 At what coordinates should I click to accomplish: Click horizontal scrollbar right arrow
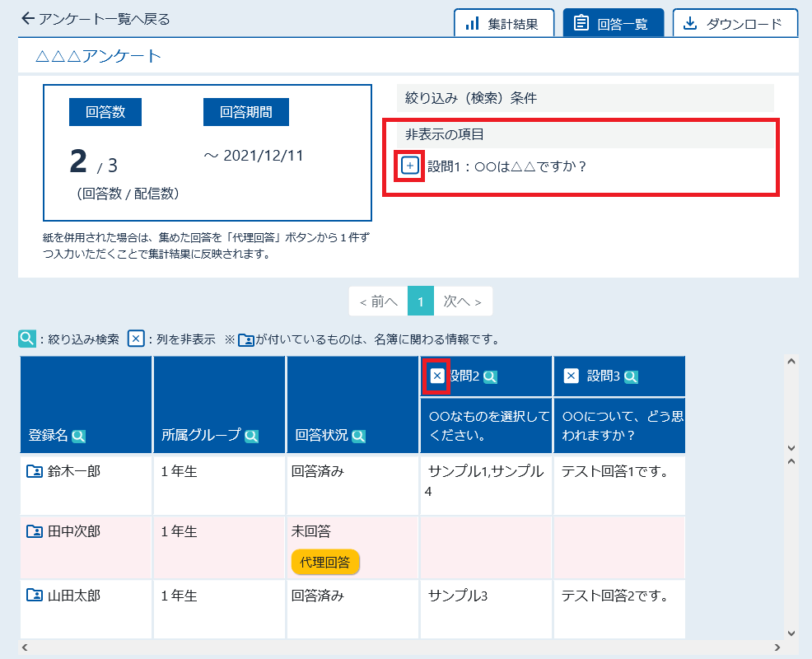coord(777,647)
